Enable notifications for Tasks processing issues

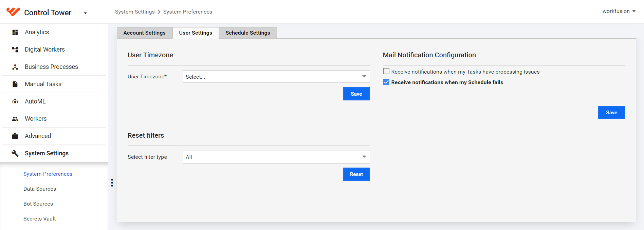point(386,71)
